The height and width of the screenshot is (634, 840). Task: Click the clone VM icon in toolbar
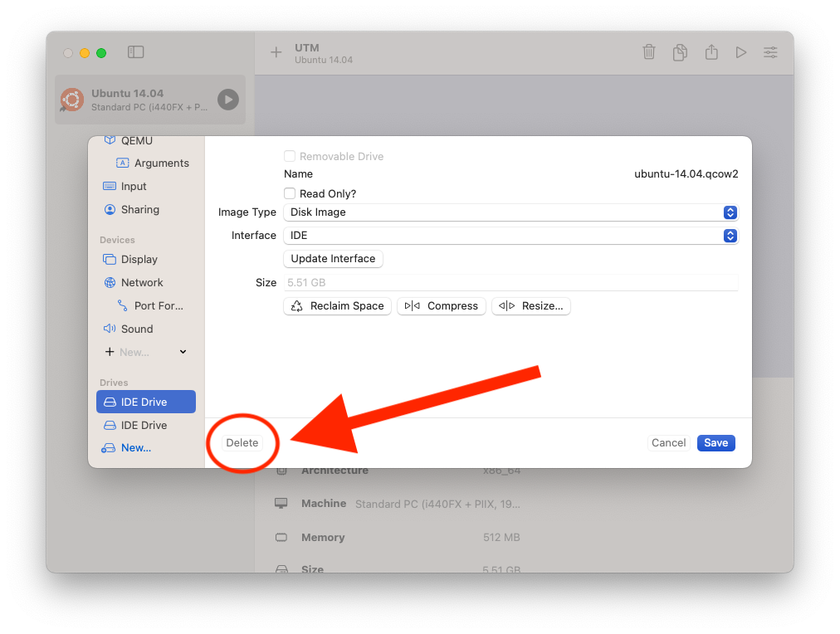tap(680, 52)
